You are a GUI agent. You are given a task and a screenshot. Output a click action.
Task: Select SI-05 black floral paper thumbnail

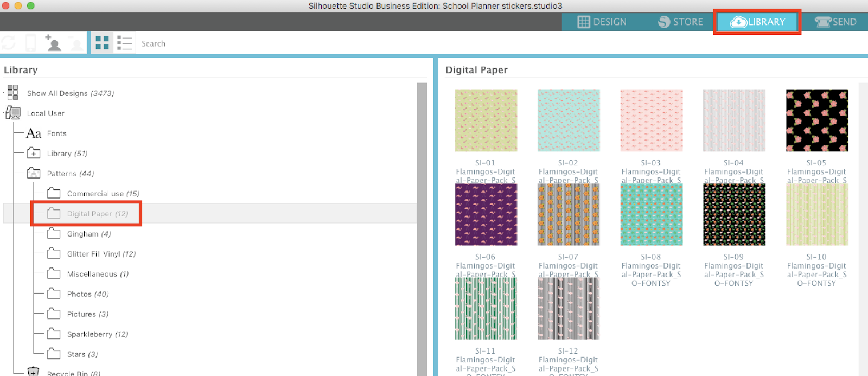point(817,120)
